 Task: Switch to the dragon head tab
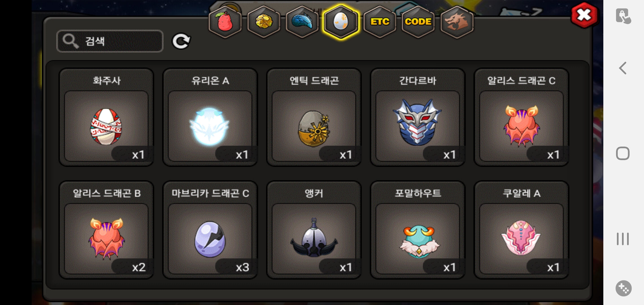tap(457, 22)
